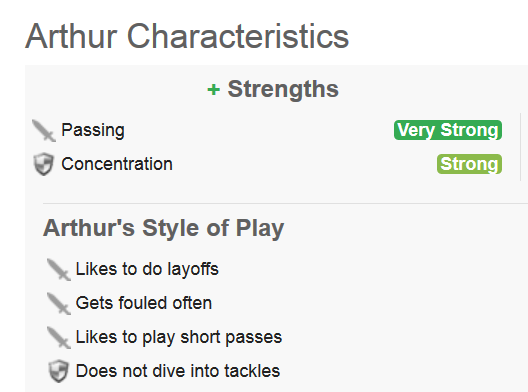Click the vertical separator right of Strengths column
The width and height of the screenshot is (528, 392).
(521, 146)
